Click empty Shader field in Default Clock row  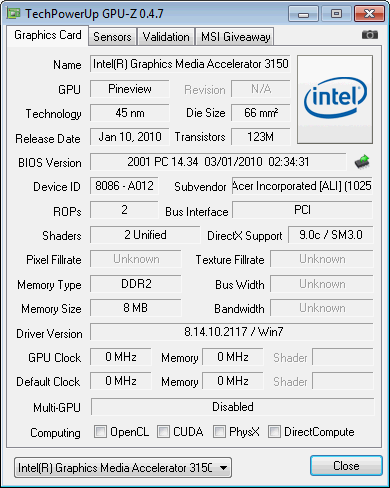tap(343, 381)
